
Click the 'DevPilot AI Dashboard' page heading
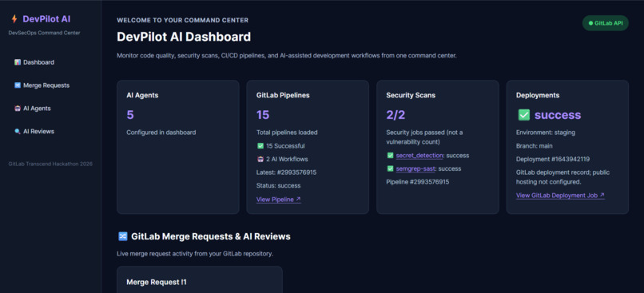point(184,37)
